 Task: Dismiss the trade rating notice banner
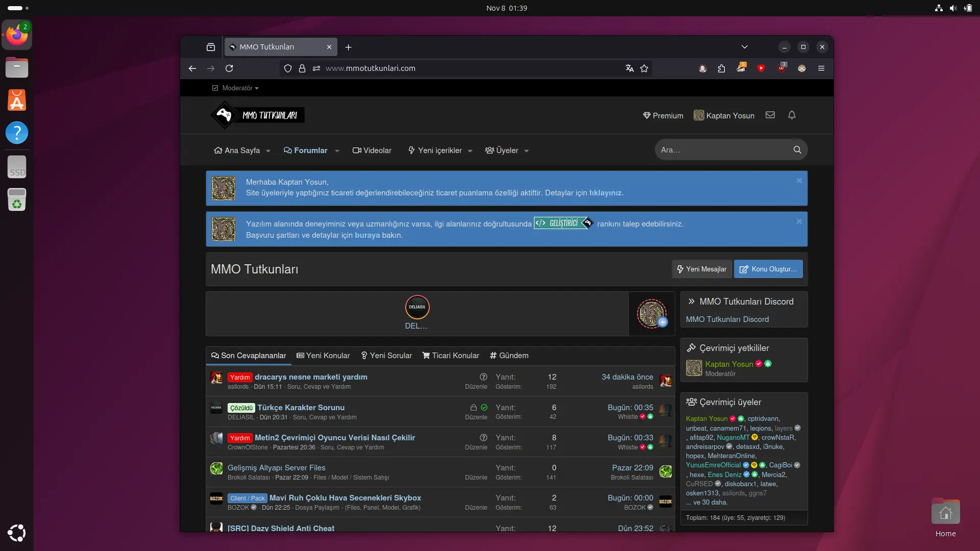click(799, 180)
